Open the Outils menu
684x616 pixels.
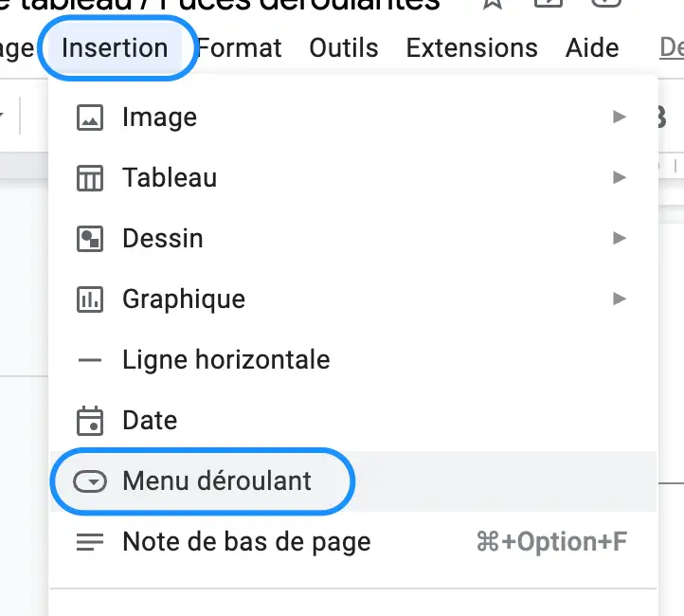[x=344, y=47]
